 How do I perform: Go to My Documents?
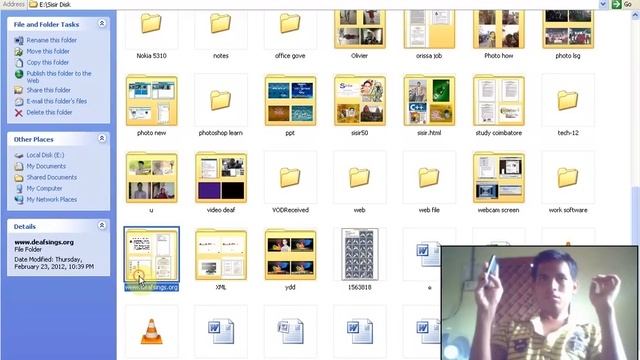tap(46, 166)
